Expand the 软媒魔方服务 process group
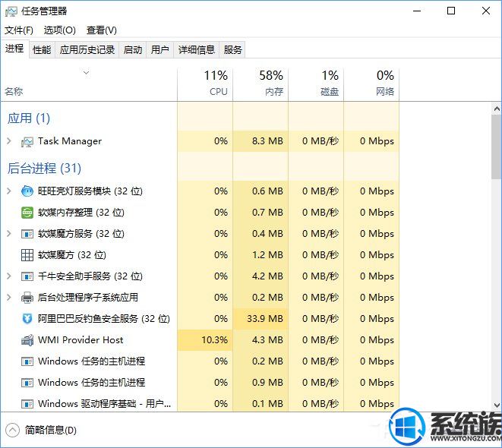 [x=9, y=234]
